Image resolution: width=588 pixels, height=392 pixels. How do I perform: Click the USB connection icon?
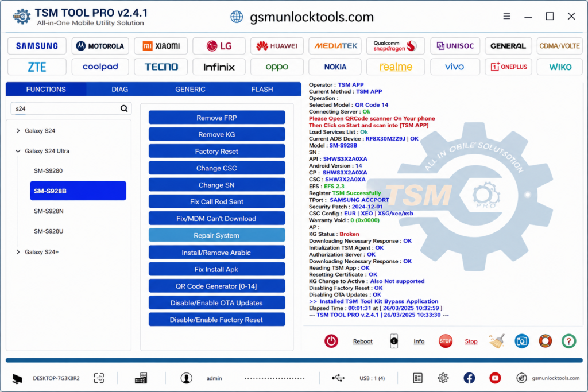(x=338, y=378)
